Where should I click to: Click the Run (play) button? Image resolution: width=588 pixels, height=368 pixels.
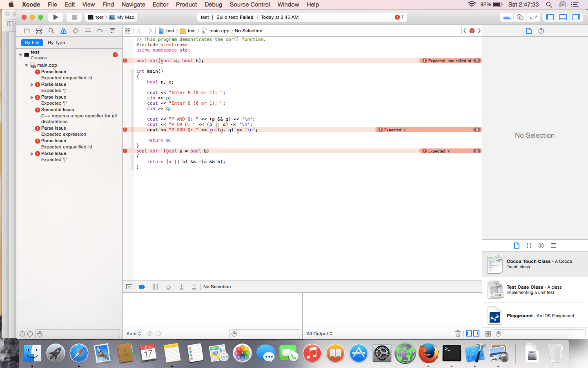[x=56, y=17]
